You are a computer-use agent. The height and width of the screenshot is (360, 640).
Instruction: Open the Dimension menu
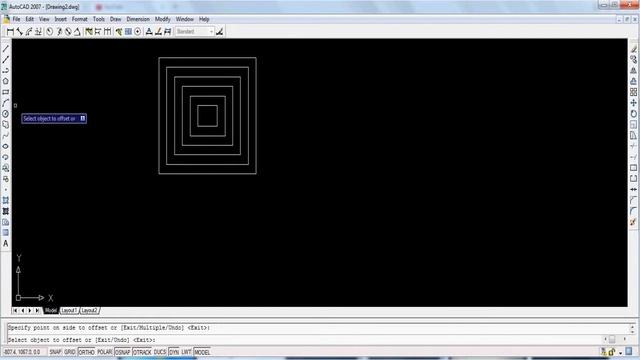138,19
